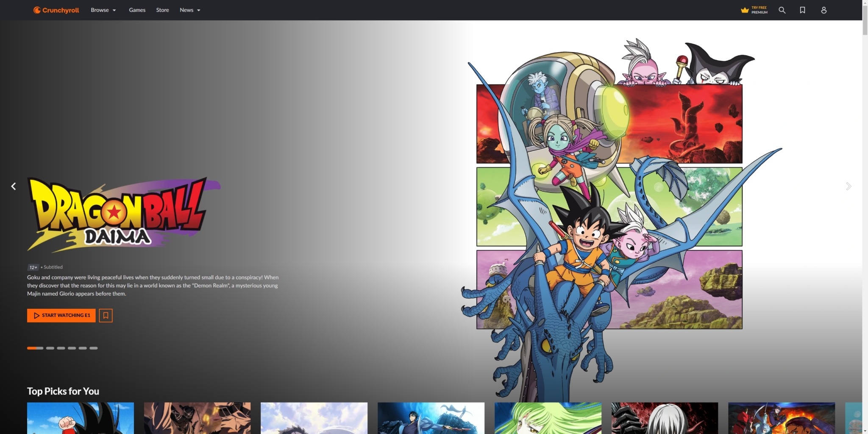Screen dimensions: 868x434
Task: Click the Crunchyroll logo
Action: (56, 10)
